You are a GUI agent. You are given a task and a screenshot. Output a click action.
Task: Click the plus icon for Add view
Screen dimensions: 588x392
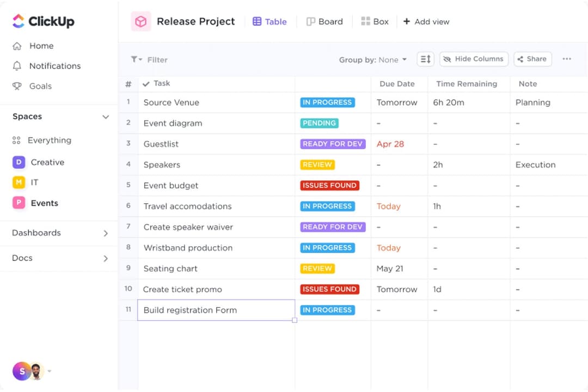(407, 21)
